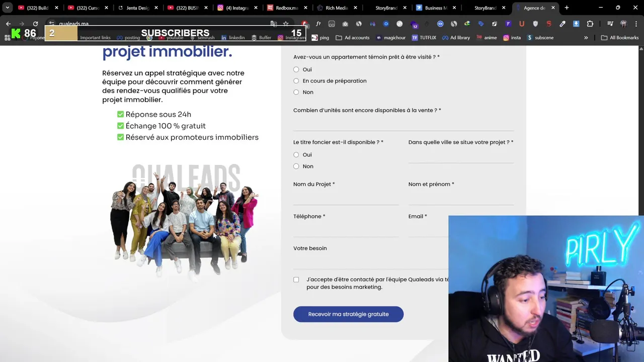644x362 pixels.
Task: Open the blue tag extension icon
Action: pos(481,24)
